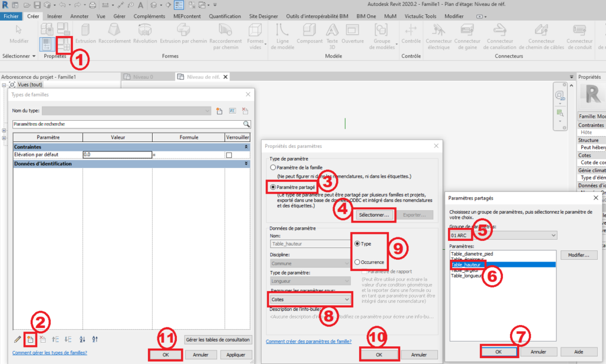Viewport: 606px width, 364px height.
Task: Click the New Parameter icon
Action: point(30,339)
